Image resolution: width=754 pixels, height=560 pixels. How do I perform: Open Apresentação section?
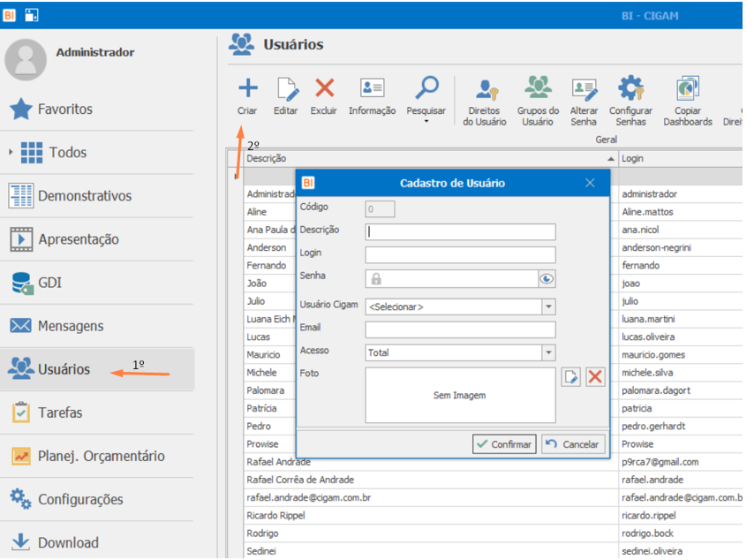point(96,239)
